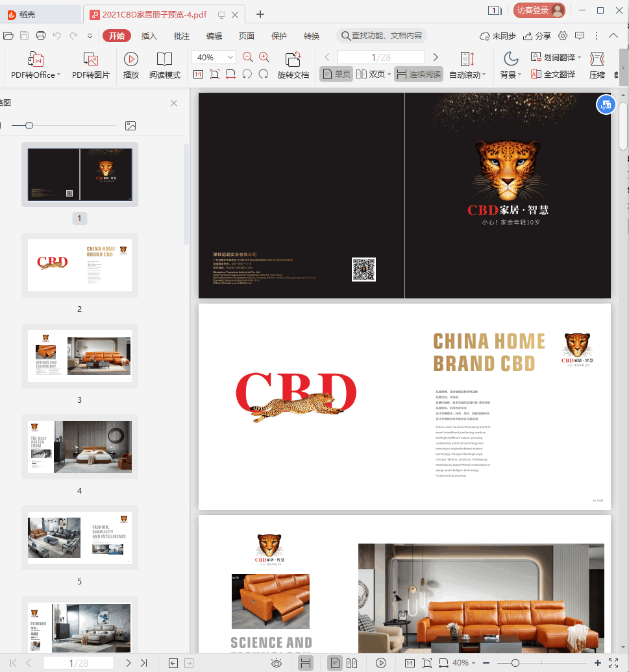Click the blue floating assistant button

pyautogui.click(x=606, y=104)
